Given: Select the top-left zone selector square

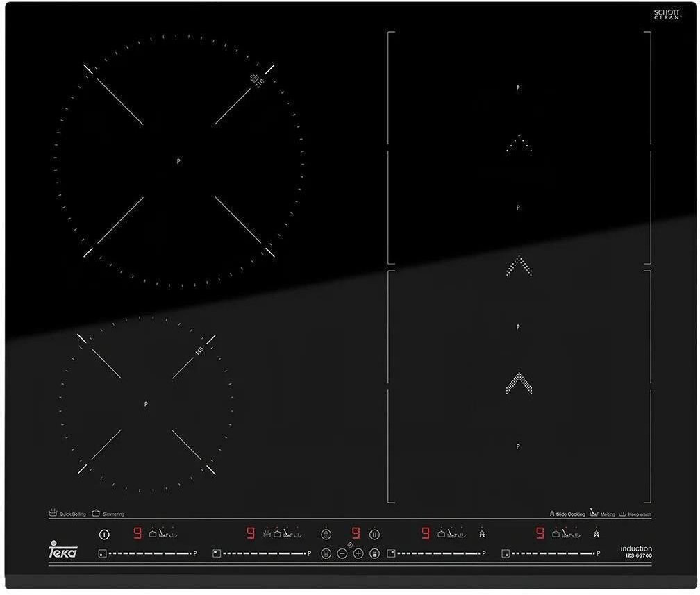Looking at the screenshot, I should [x=217, y=554].
